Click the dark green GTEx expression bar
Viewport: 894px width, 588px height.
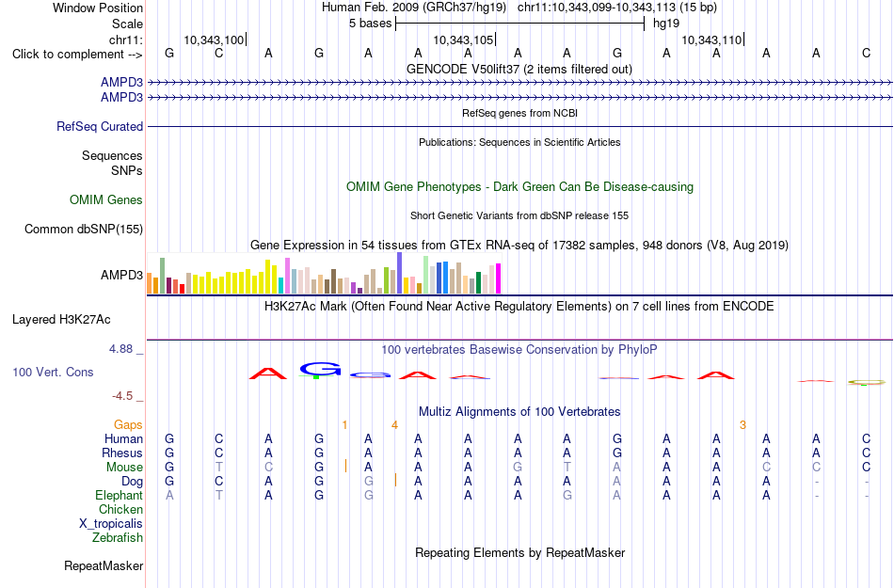478,283
